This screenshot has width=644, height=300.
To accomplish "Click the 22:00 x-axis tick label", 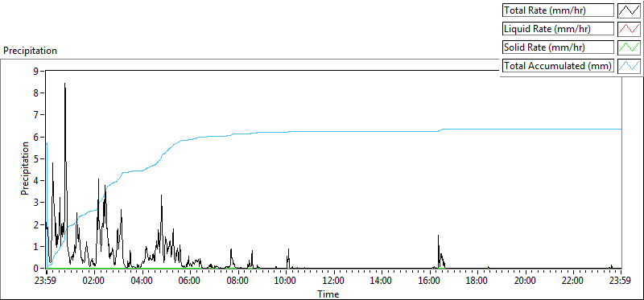I will coord(573,282).
